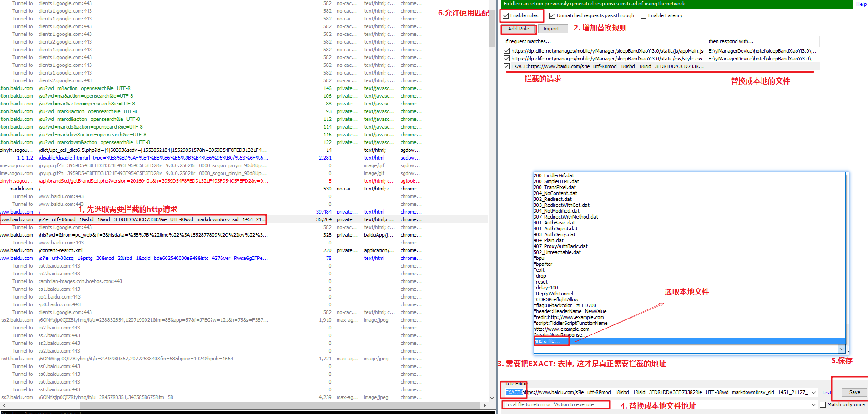
Task: Choose 'Find a file...' in the action list
Action: click(689, 341)
